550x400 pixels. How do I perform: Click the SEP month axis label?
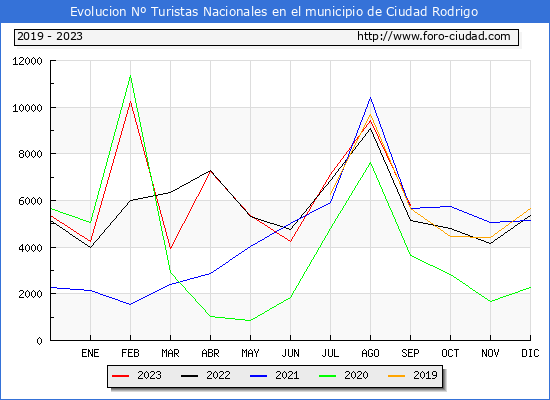click(x=410, y=353)
